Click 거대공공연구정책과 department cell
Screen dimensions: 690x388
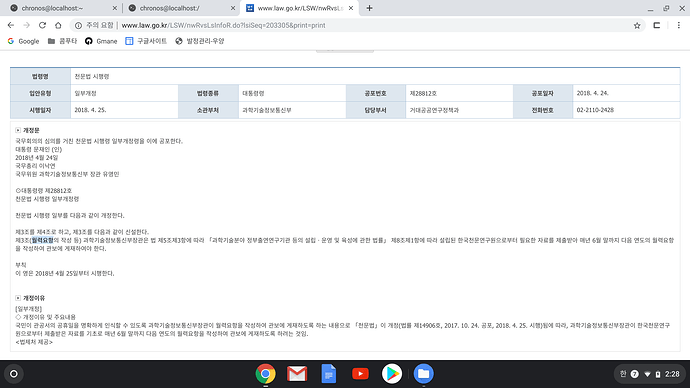[434, 110]
